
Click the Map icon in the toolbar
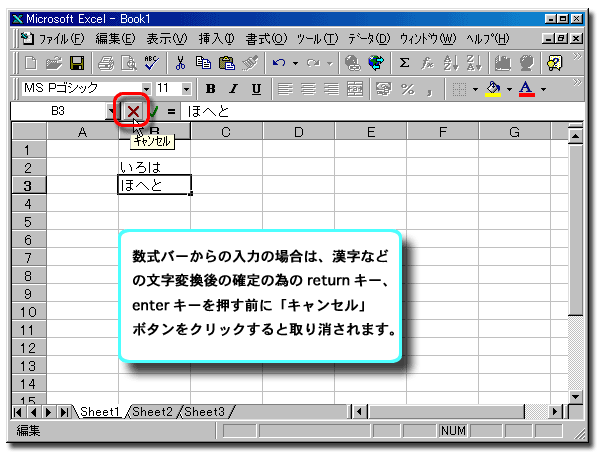(x=527, y=63)
